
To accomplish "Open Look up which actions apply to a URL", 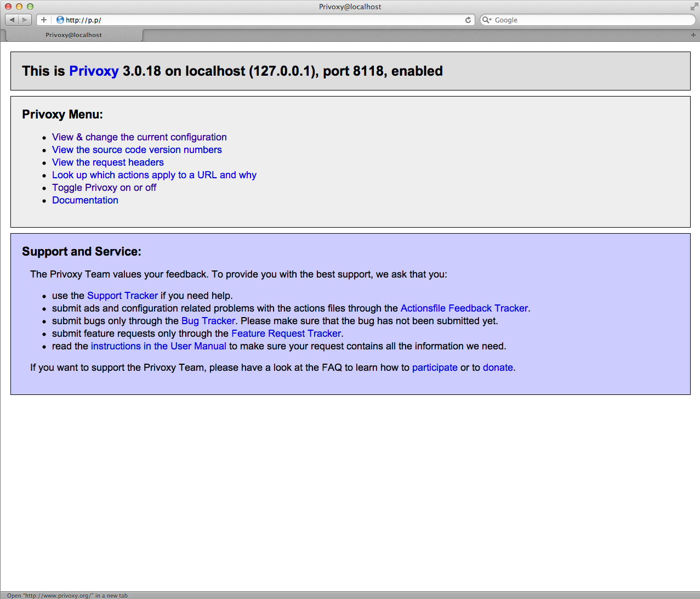I will [x=154, y=175].
